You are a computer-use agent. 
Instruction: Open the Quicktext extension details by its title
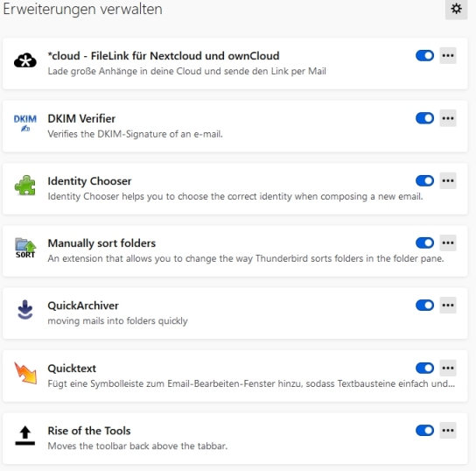coord(72,369)
